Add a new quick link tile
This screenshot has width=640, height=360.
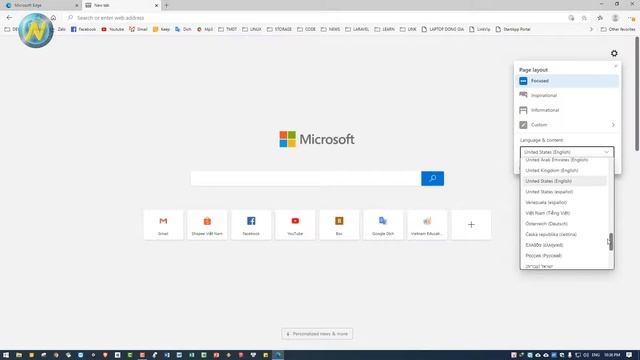471,225
